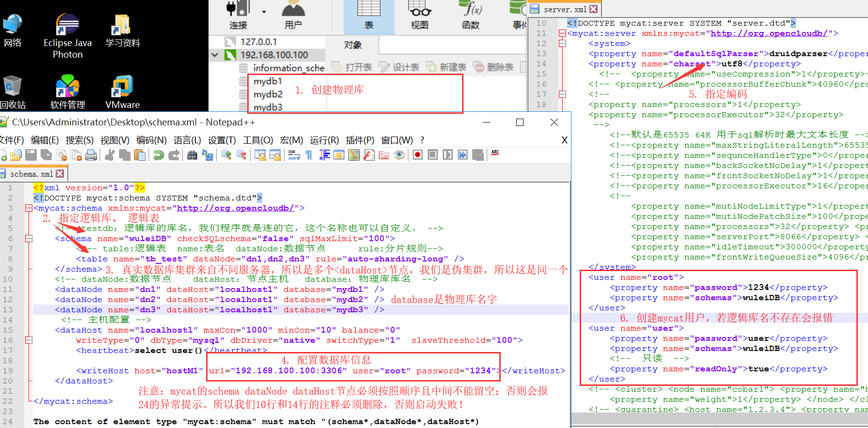Collapse the schema fold marker at line 6
This screenshot has height=428, width=868.
[29, 239]
